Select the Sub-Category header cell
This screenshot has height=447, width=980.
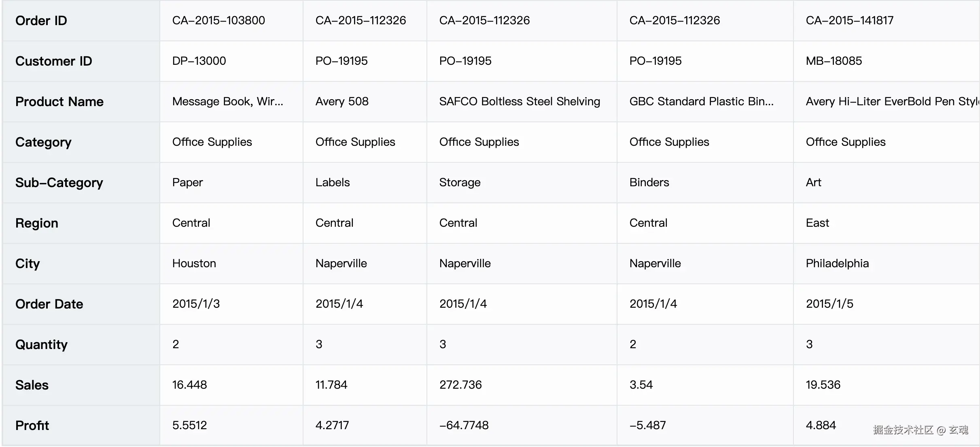tap(59, 183)
